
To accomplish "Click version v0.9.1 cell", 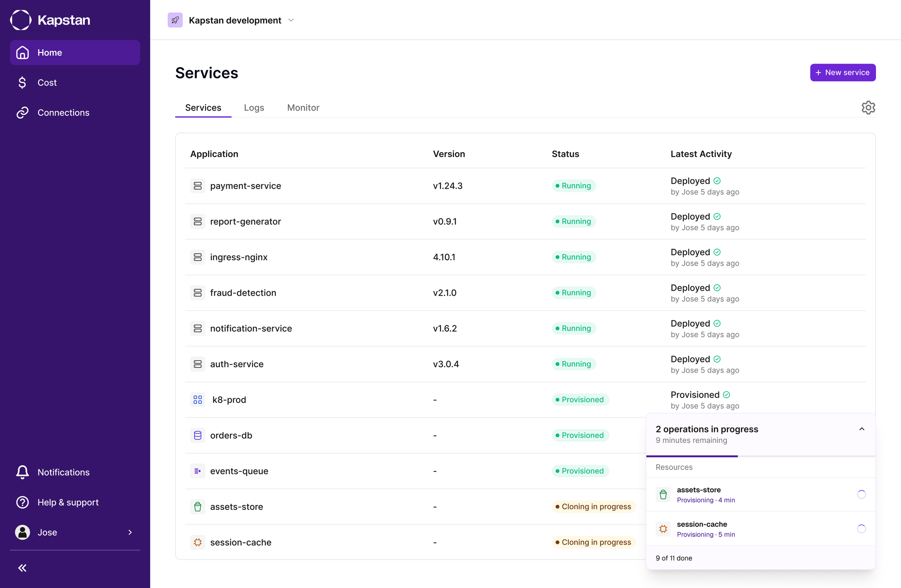I will click(444, 221).
